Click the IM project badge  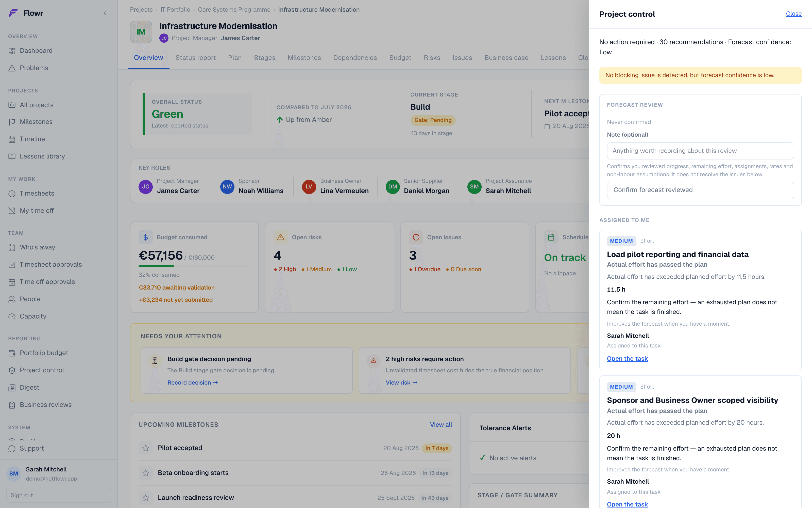pos(141,32)
